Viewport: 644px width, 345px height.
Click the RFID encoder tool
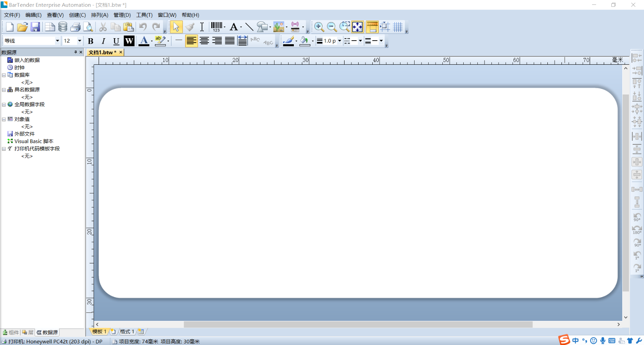(295, 27)
